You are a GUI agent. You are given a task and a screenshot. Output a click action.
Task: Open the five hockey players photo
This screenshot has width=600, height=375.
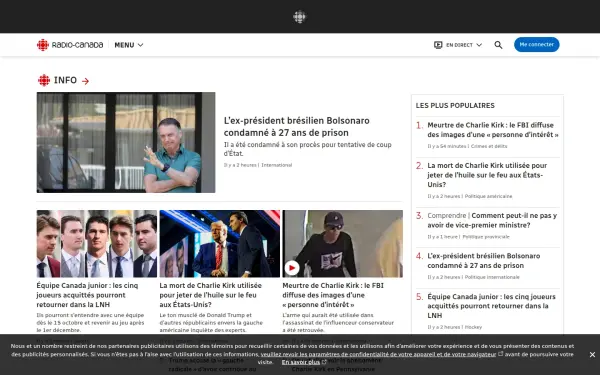click(x=97, y=244)
